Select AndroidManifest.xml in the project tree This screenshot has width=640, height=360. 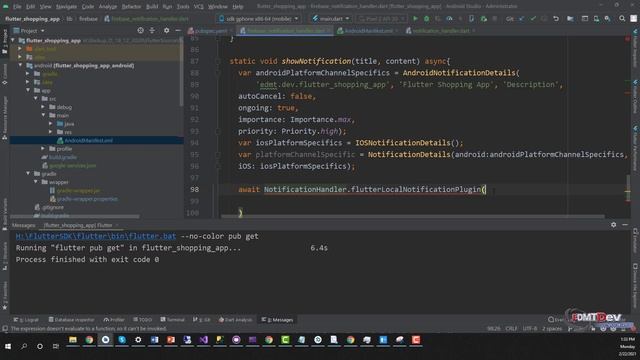[89, 140]
